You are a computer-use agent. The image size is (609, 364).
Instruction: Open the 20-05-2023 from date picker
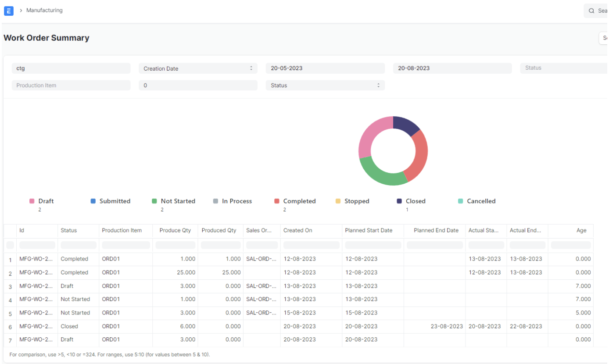click(x=325, y=68)
